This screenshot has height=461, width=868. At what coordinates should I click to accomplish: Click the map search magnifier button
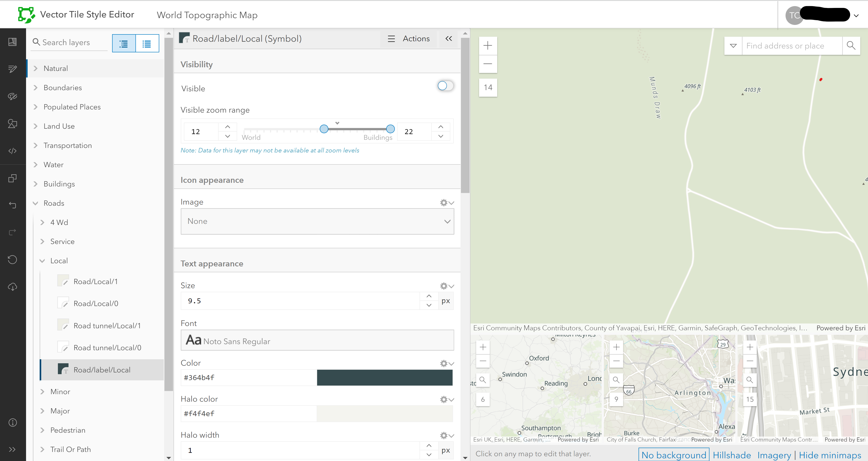click(x=851, y=46)
